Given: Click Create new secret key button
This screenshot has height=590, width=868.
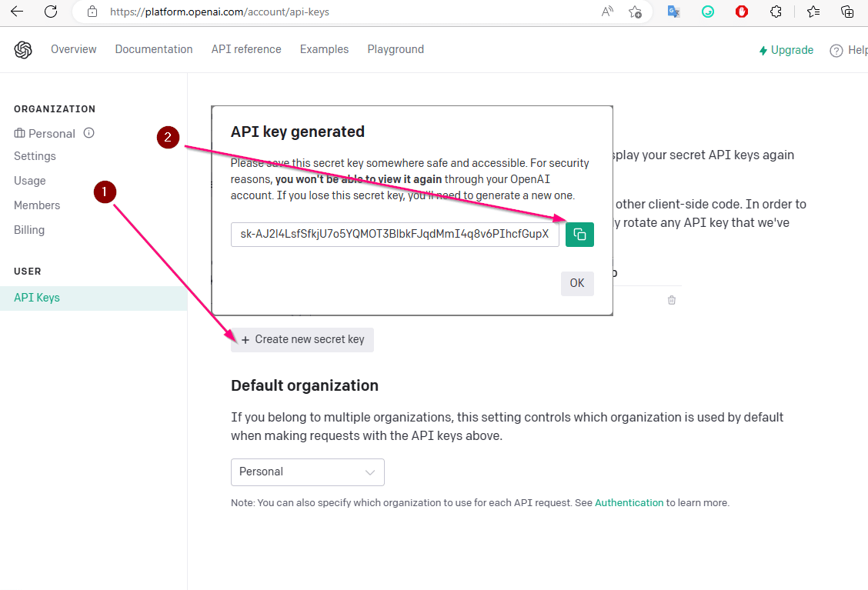Looking at the screenshot, I should tap(302, 339).
